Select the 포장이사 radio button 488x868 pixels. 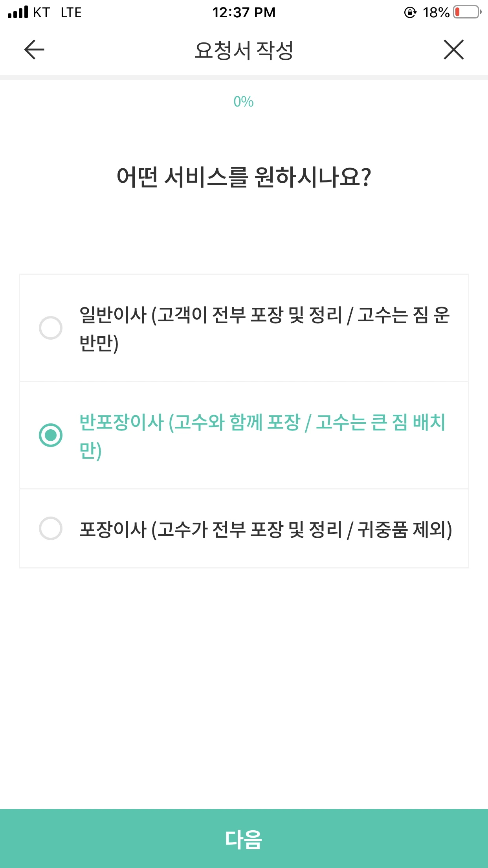tap(51, 528)
